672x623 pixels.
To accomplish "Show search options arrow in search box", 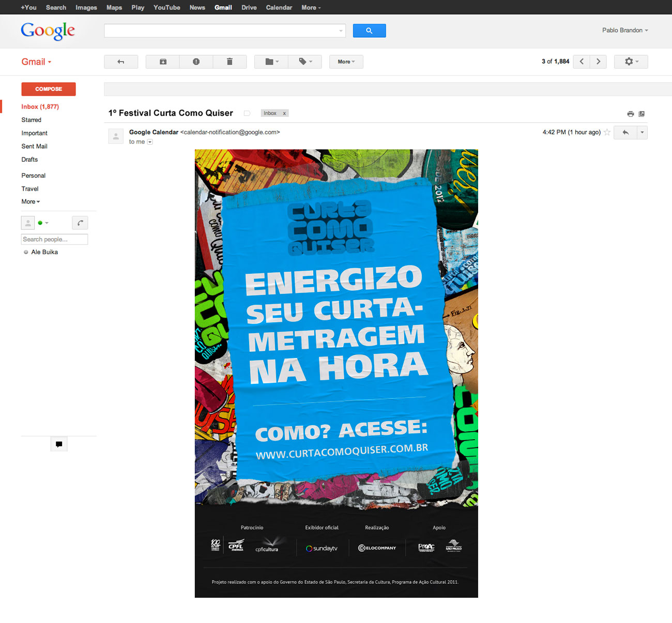I will pyautogui.click(x=341, y=31).
